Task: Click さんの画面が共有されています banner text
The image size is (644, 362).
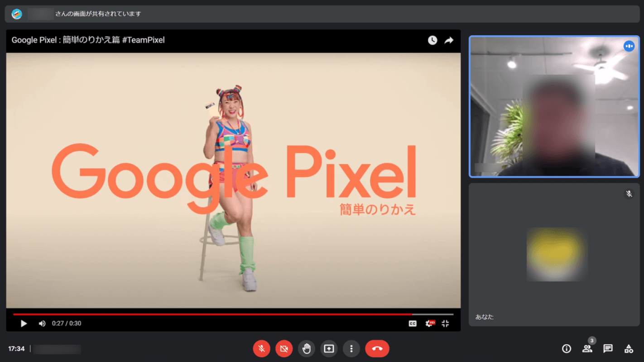Action: [98, 14]
